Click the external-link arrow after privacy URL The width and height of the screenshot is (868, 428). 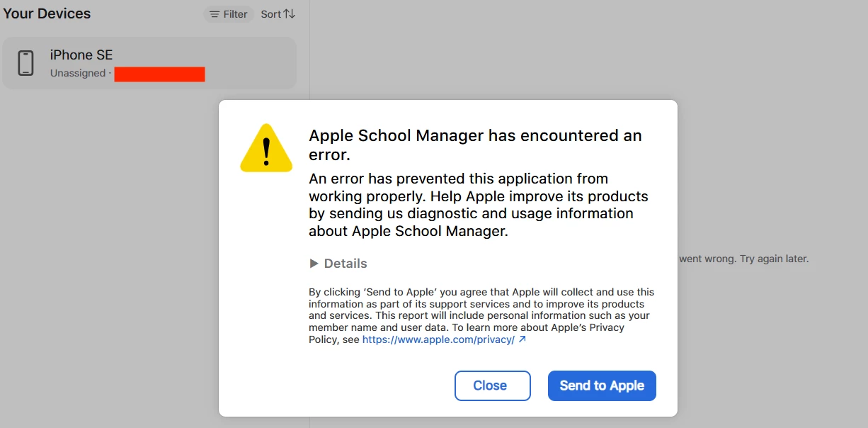[x=522, y=339]
